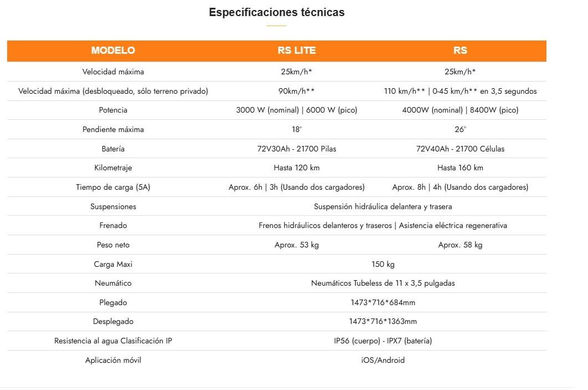This screenshot has width=588, height=390.
Task: Select the Potencia row label
Action: point(113,110)
